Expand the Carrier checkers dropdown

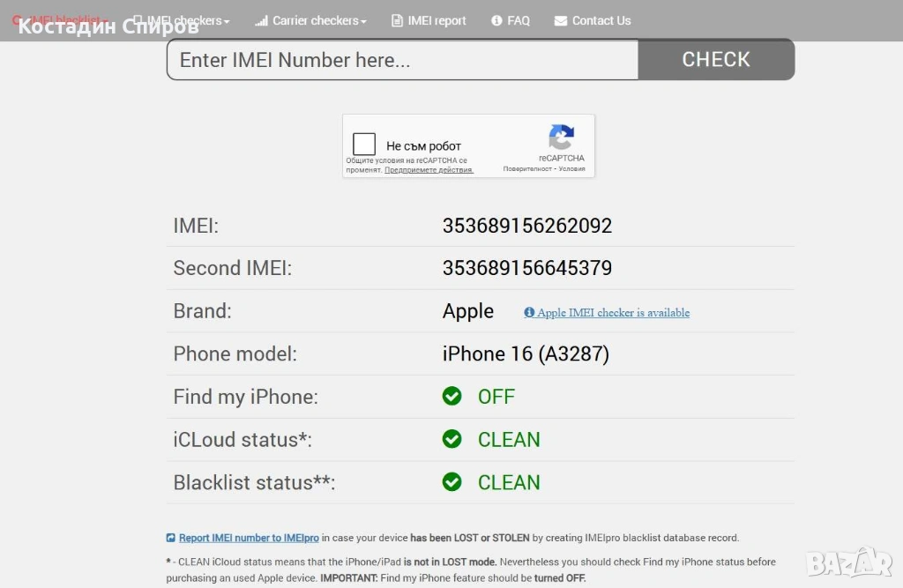[310, 20]
